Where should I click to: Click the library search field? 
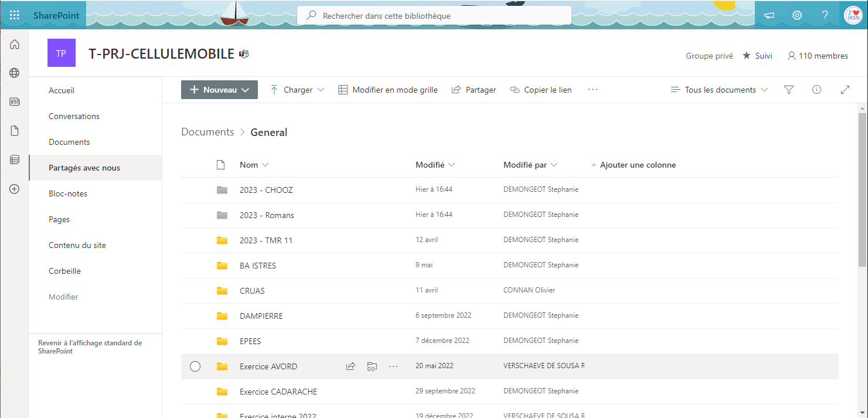pos(434,15)
